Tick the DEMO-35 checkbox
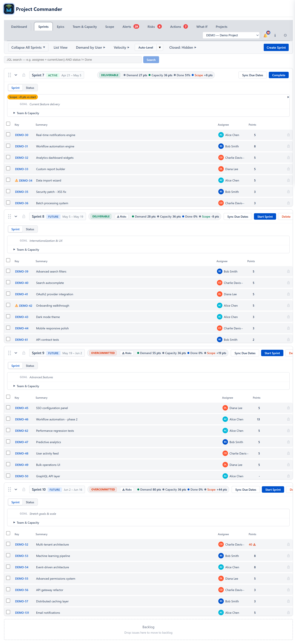Viewport: 295px width, 644px height. click(8, 191)
